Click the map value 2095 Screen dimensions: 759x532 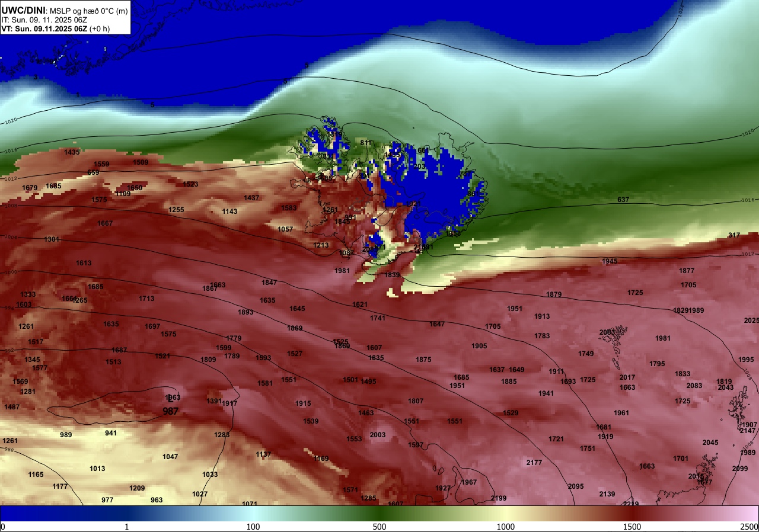pos(576,486)
